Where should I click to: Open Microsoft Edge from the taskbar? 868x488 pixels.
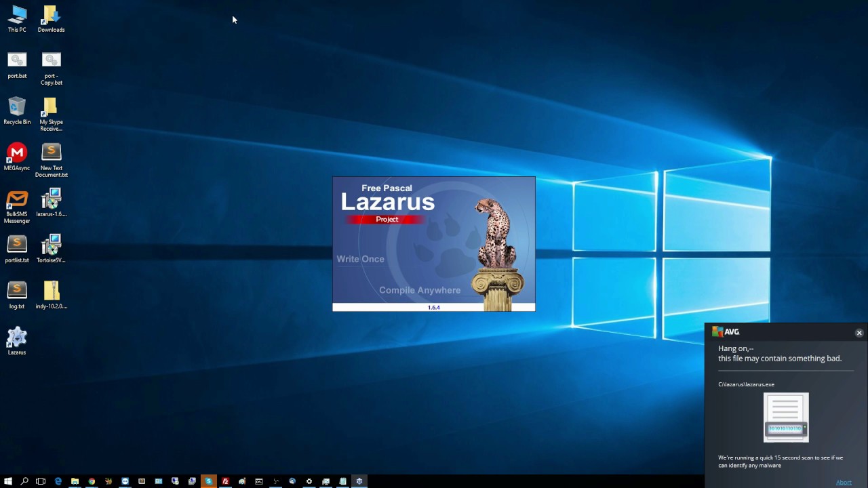58,481
